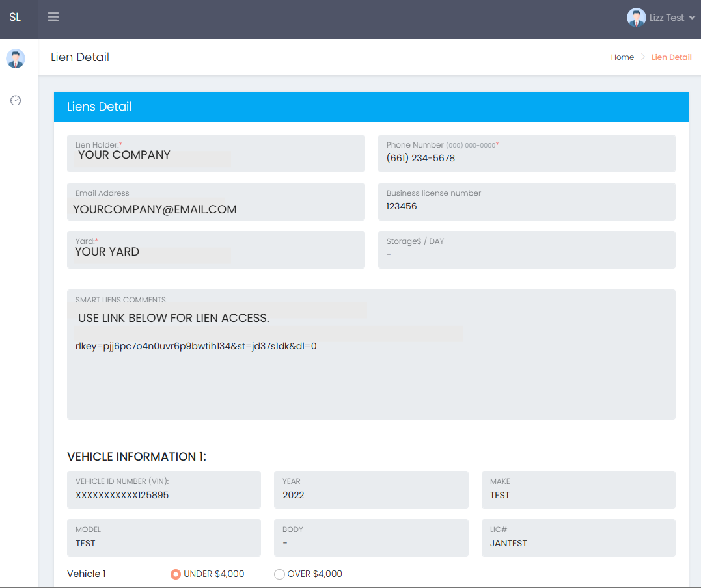This screenshot has height=588, width=701.
Task: Click the speedometer dashboard icon in the sidebar
Action: (16, 100)
